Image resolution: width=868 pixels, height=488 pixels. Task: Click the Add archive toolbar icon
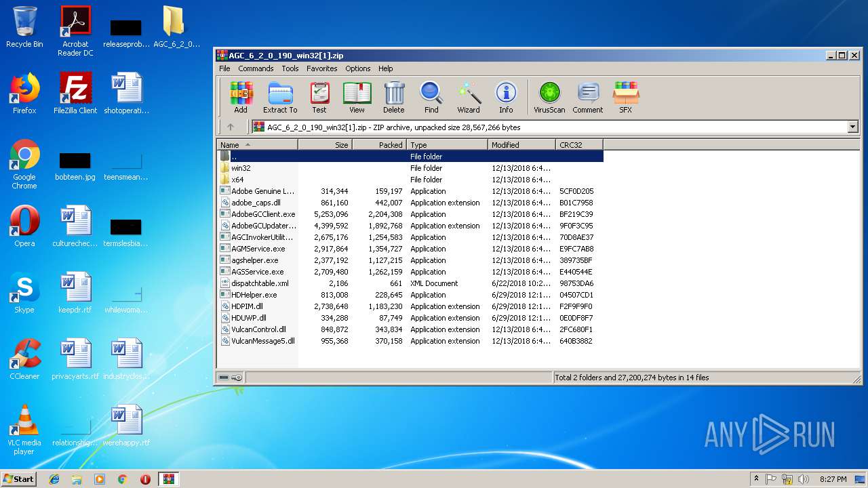(x=241, y=97)
